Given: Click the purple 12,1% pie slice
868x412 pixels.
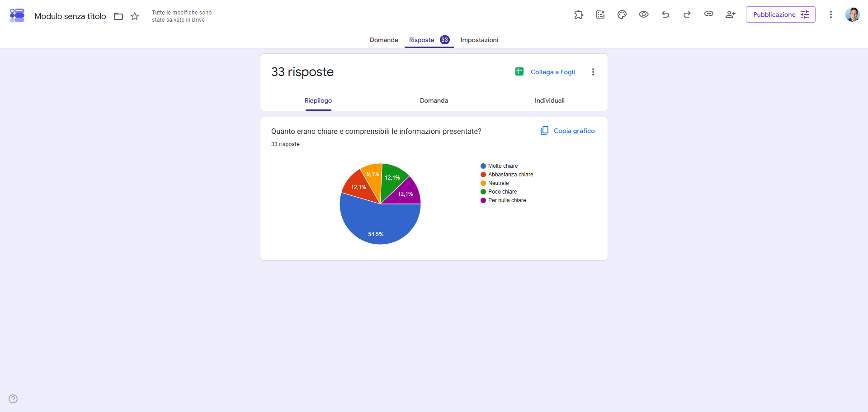Looking at the screenshot, I should 406,194.
